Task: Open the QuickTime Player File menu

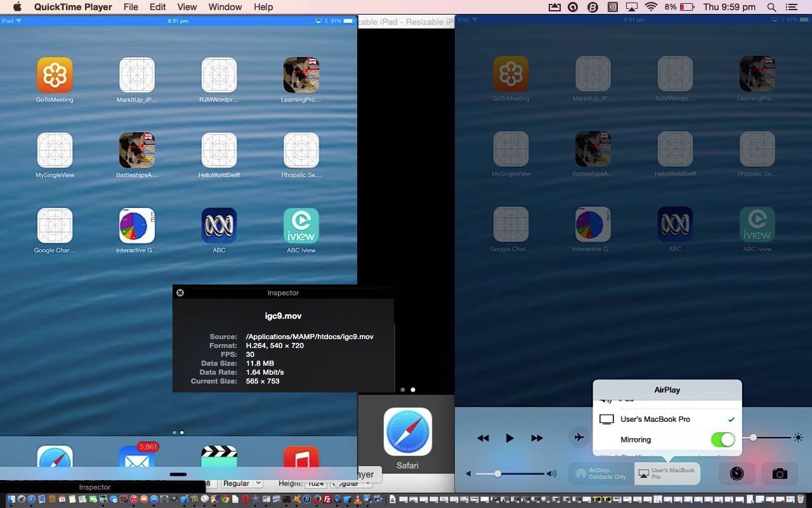Action: click(130, 7)
